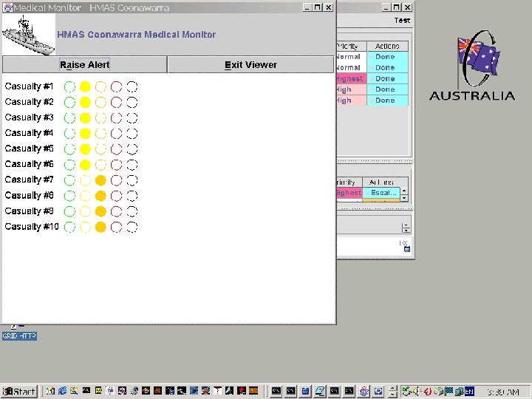Image resolution: width=532 pixels, height=399 pixels.
Task: Select the GRID HTTP desktop shortcut
Action: [19, 336]
